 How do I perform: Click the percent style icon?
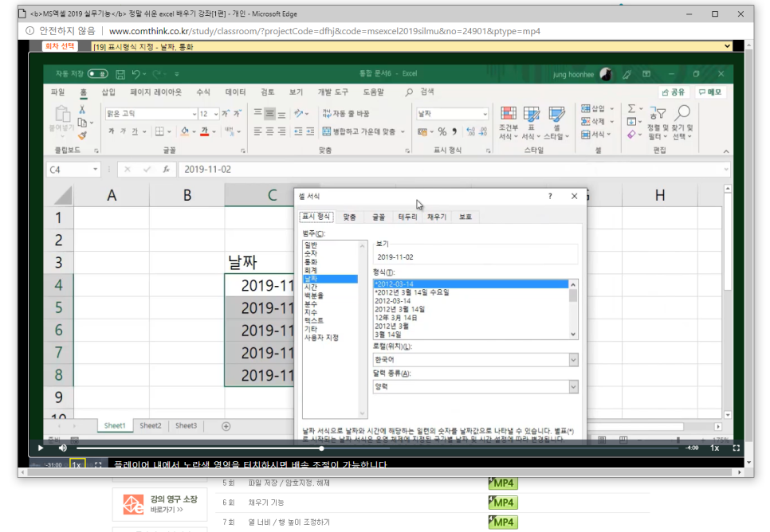[442, 131]
